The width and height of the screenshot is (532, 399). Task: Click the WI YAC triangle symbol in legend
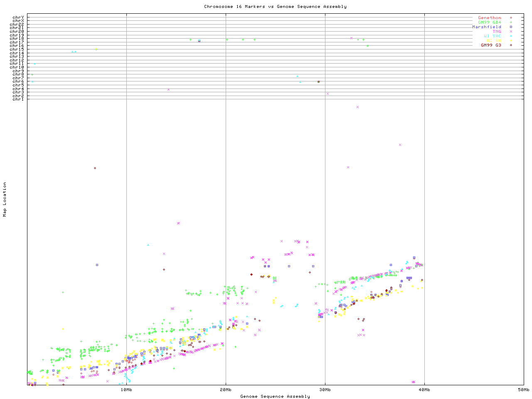(511, 36)
